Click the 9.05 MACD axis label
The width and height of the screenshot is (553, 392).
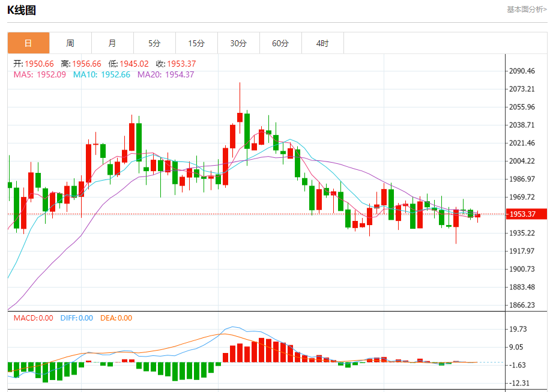click(x=516, y=347)
